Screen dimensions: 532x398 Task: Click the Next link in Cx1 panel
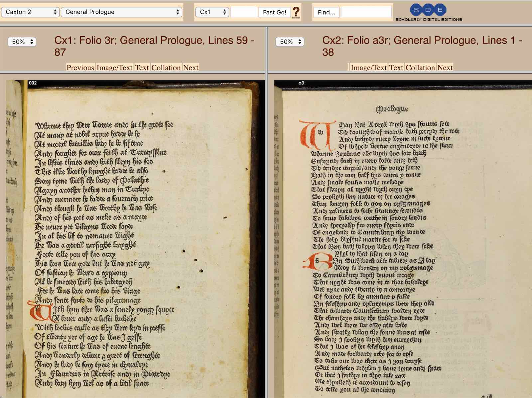click(191, 67)
